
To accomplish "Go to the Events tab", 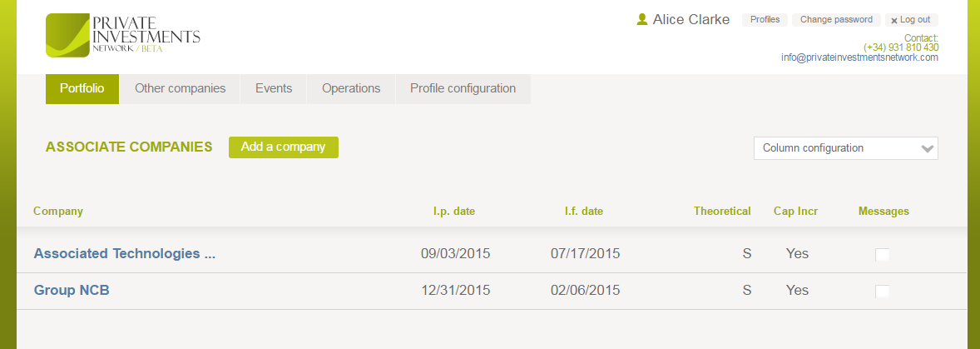I will 274,88.
